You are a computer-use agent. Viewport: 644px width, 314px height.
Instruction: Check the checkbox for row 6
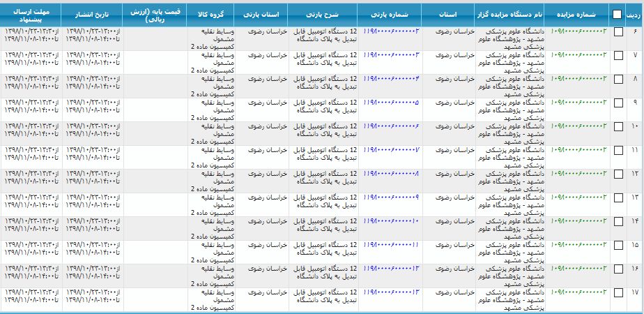[x=618, y=32]
